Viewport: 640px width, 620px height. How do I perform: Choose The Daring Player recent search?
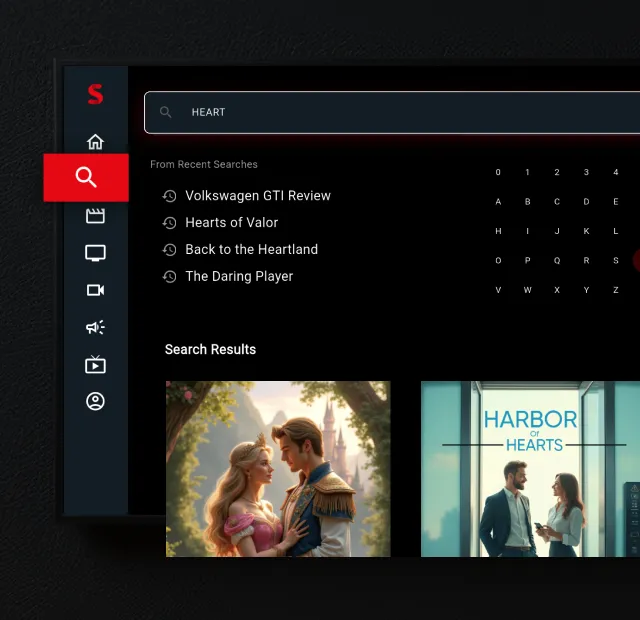(239, 277)
